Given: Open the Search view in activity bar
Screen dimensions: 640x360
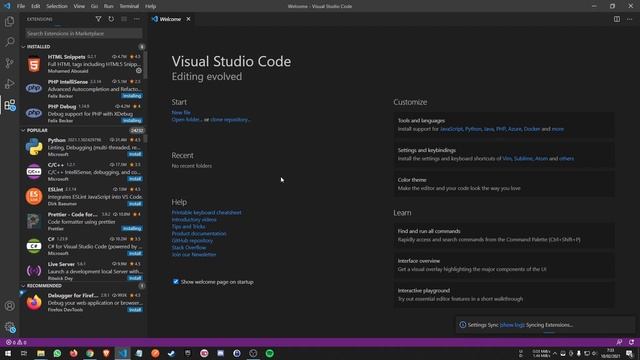Looking at the screenshot, I should [x=9, y=42].
